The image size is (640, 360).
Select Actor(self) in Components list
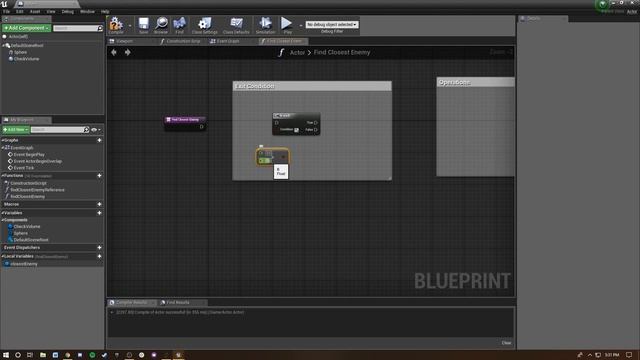18,37
